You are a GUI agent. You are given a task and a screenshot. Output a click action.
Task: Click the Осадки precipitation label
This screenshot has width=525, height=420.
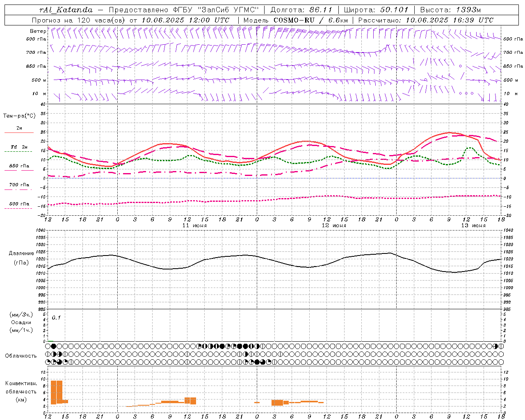tap(21, 322)
